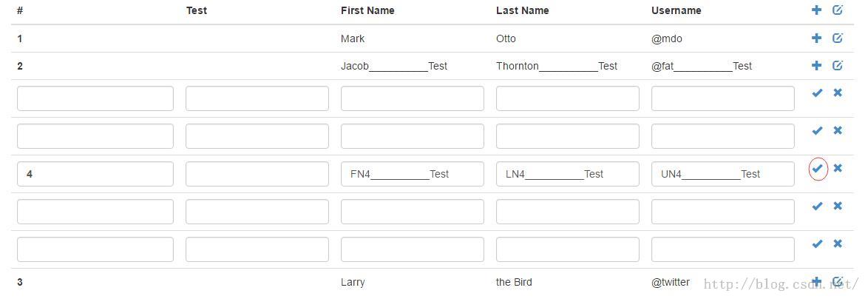
Task: Select the UN4 username input field
Action: tap(722, 174)
